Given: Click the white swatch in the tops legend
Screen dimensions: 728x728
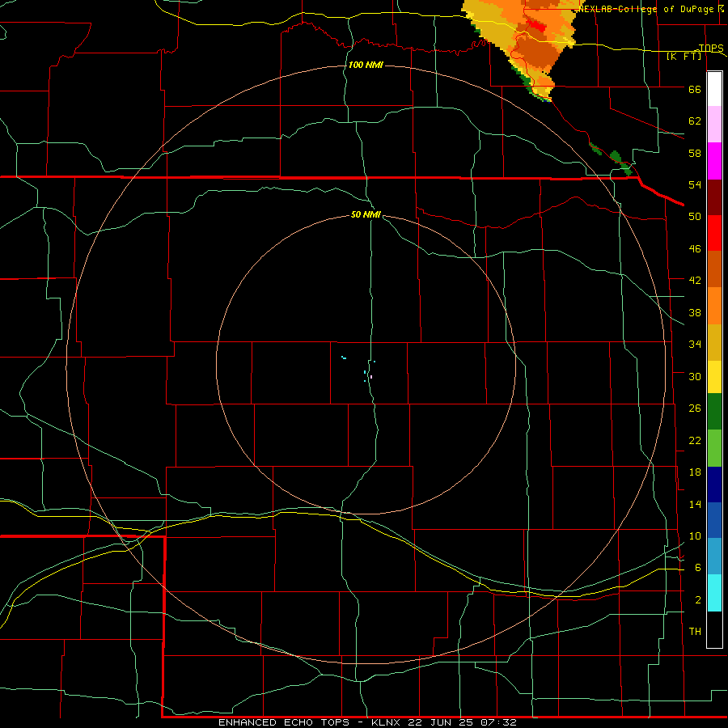Looking at the screenshot, I should pos(714,89).
